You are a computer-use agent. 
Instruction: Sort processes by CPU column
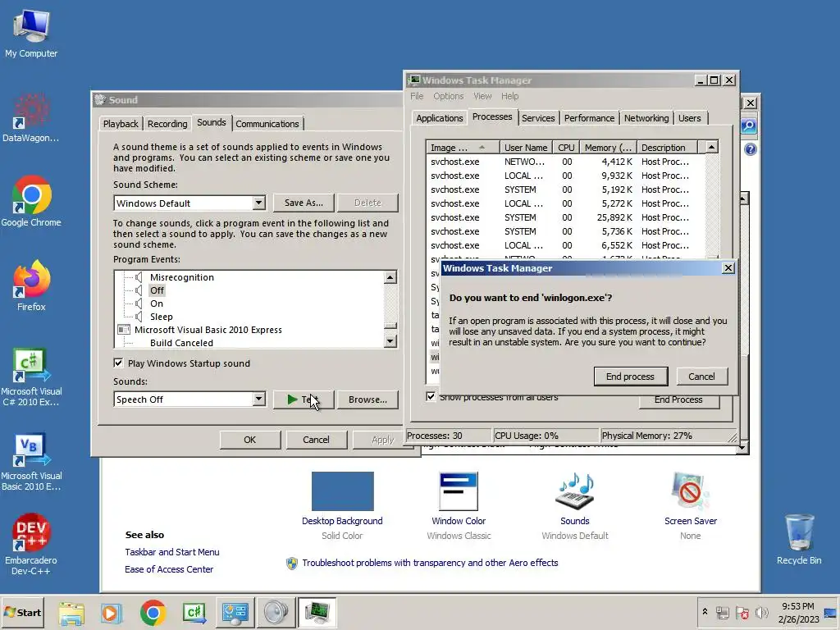click(x=566, y=148)
